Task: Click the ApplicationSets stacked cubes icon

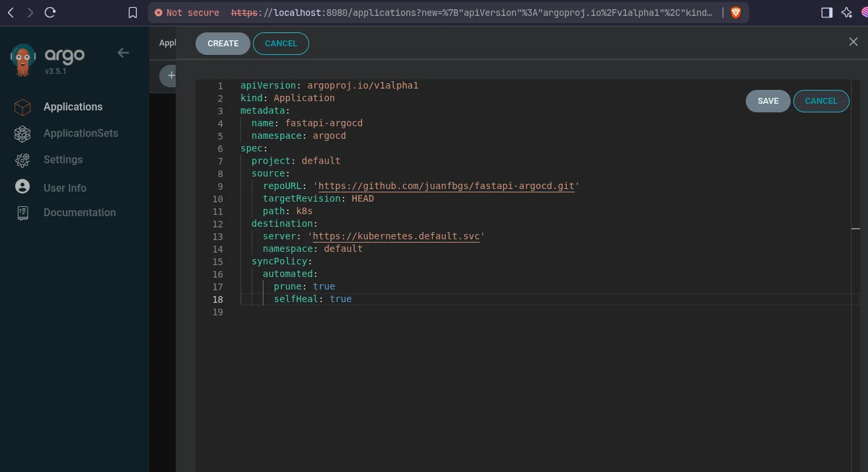Action: click(22, 134)
